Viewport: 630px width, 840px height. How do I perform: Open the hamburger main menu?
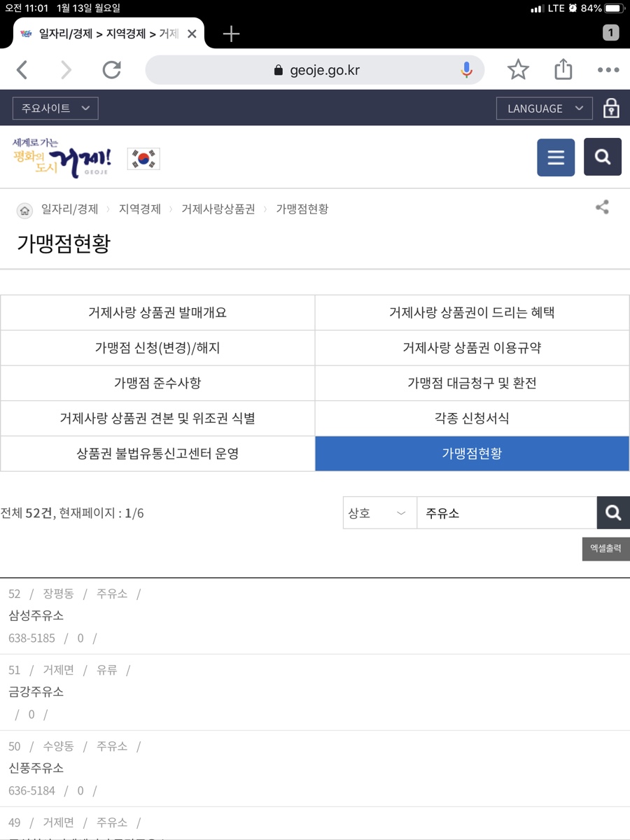(556, 157)
